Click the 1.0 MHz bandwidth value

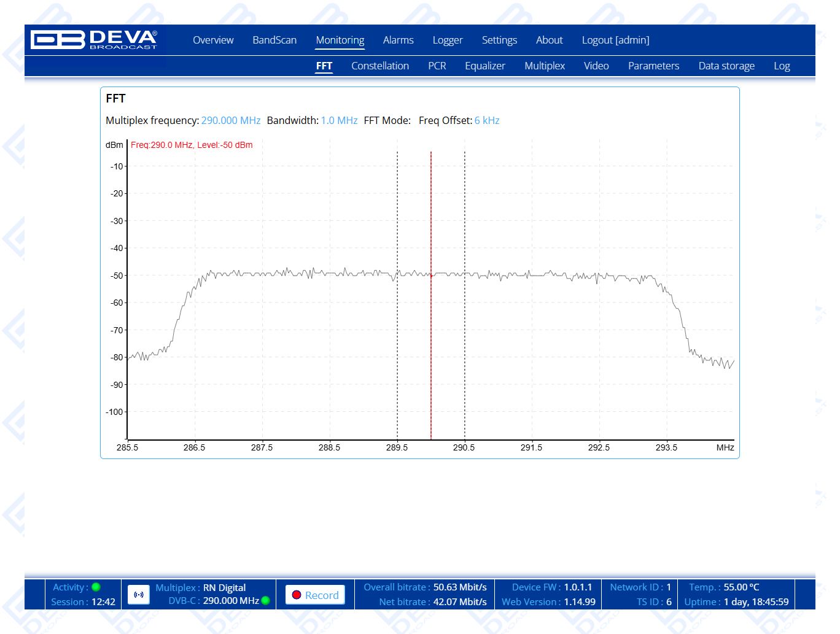(x=339, y=121)
